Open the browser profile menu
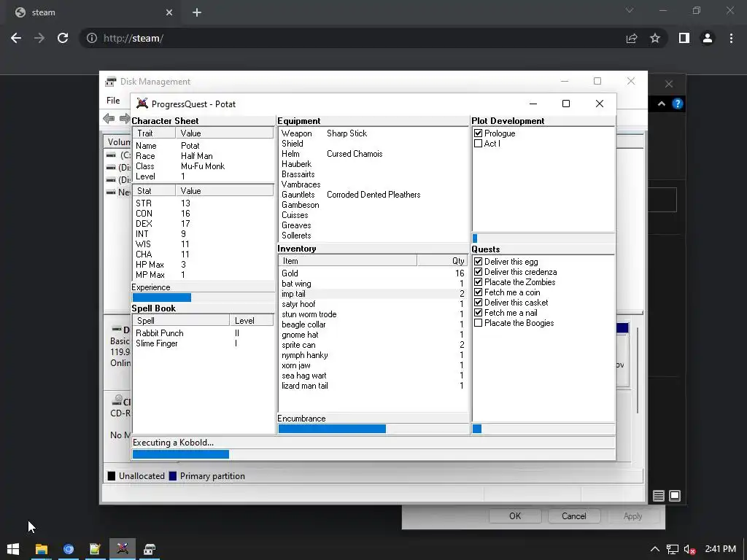The width and height of the screenshot is (747, 560). 708,38
